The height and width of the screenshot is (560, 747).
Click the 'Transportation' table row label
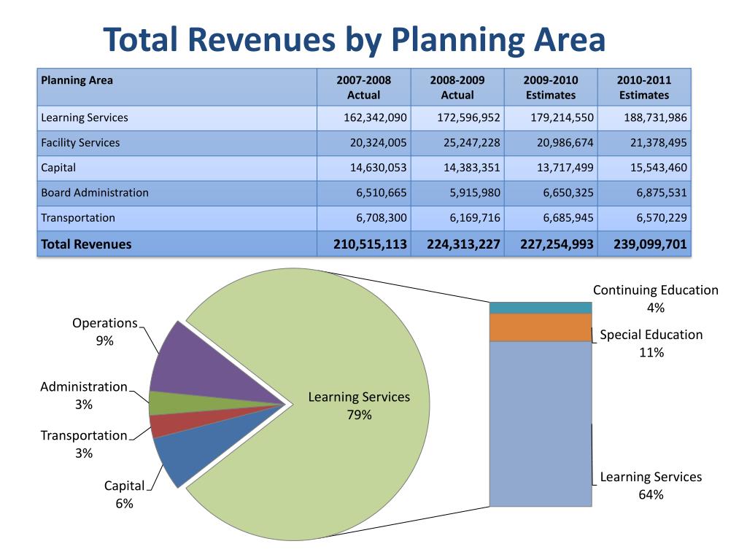click(x=77, y=218)
